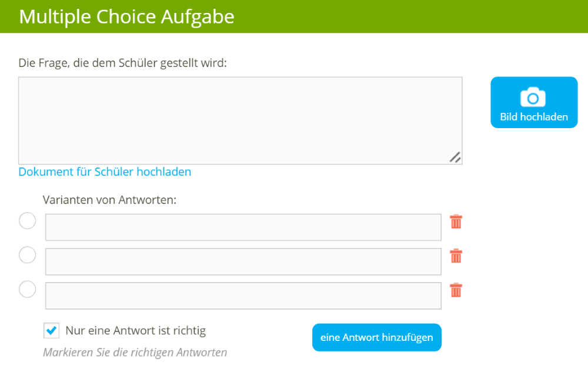The height and width of the screenshot is (372, 588).
Task: Remove the second answer via trash icon
Action: click(456, 256)
